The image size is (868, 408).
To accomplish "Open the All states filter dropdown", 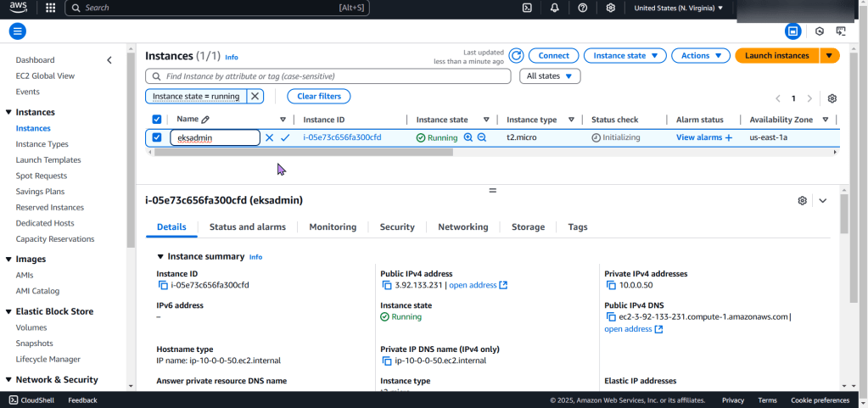I will (x=549, y=76).
